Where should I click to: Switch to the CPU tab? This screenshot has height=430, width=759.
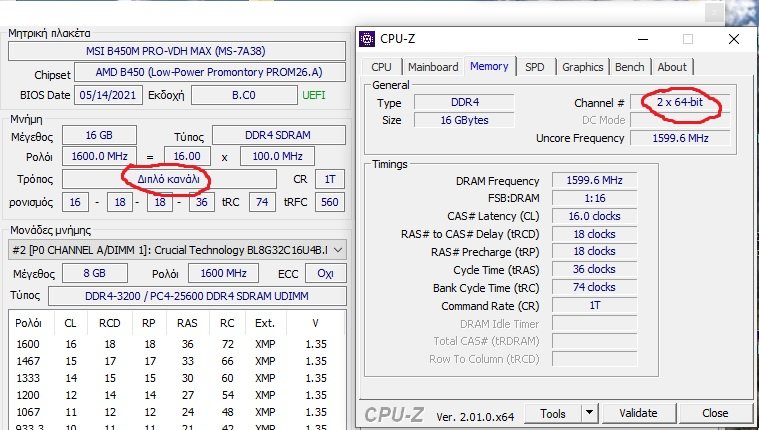tap(381, 67)
